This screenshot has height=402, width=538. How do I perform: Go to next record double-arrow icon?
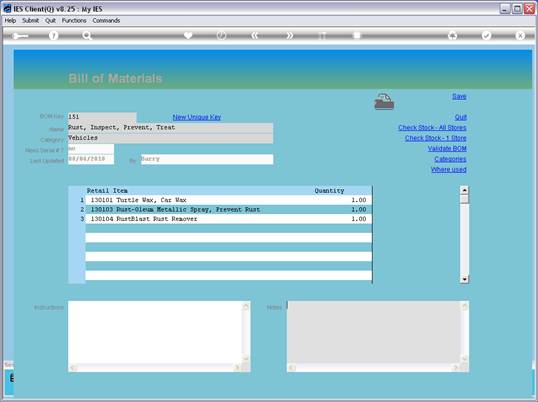290,35
